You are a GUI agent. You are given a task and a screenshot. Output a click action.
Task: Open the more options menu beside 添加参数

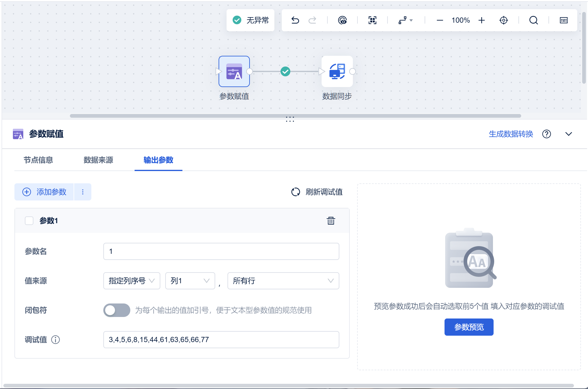[x=83, y=192]
